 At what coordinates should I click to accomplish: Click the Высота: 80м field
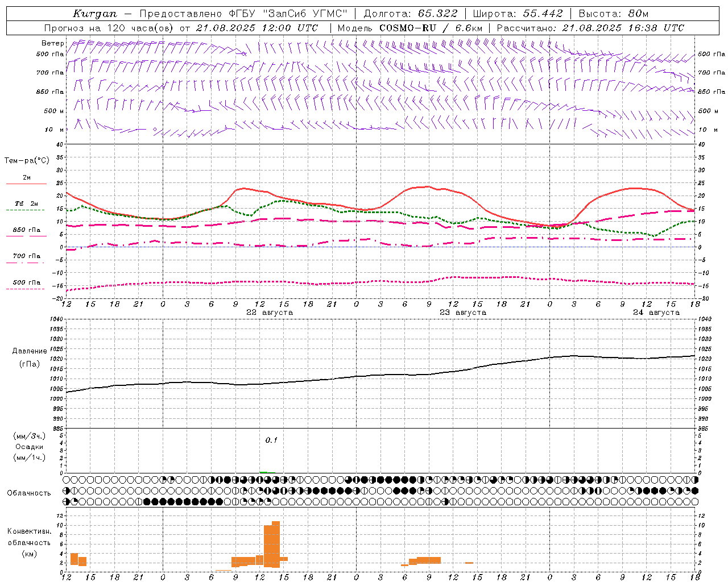[613, 14]
